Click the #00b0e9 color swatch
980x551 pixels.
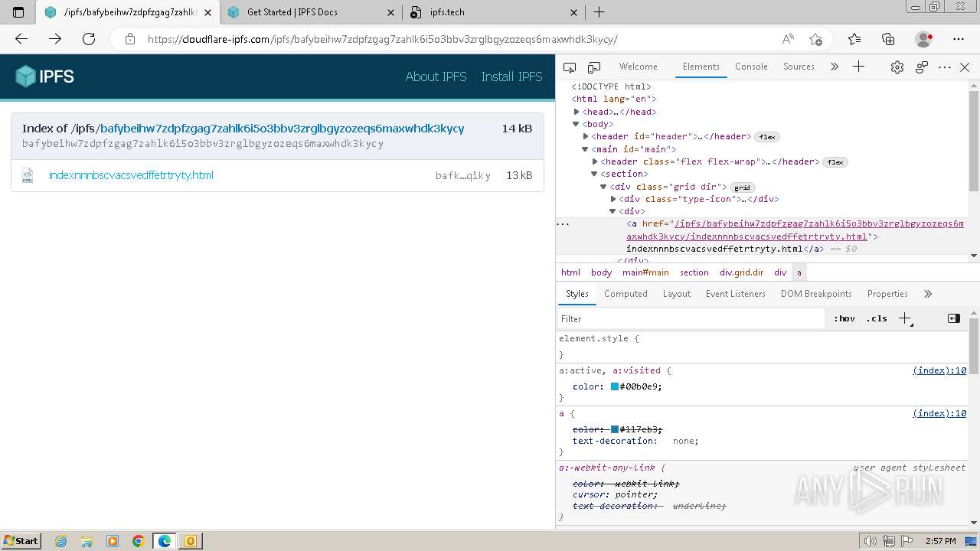[614, 386]
